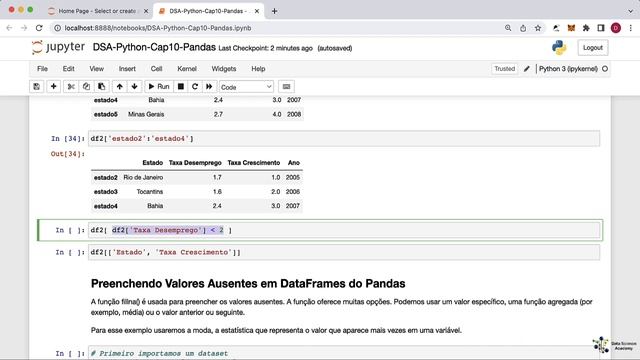Viewport: 640px width, 360px height.
Task: Click the address bar URL
Action: [158, 28]
